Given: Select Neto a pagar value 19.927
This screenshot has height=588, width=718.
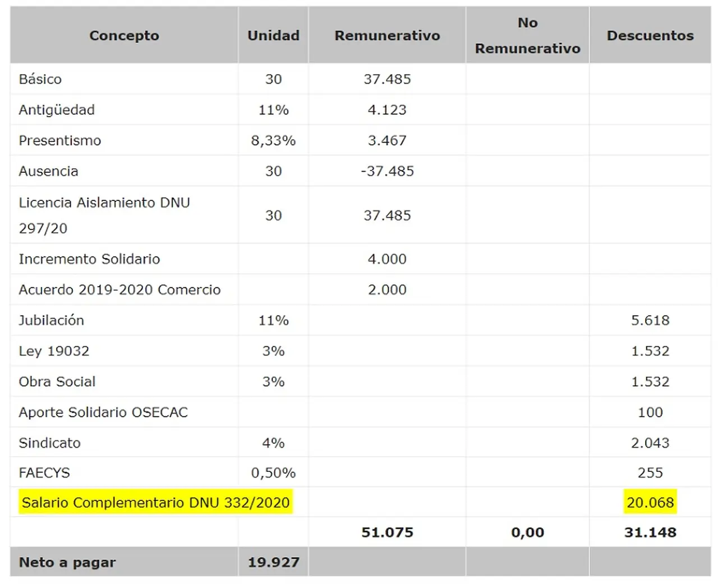Looking at the screenshot, I should [x=273, y=562].
